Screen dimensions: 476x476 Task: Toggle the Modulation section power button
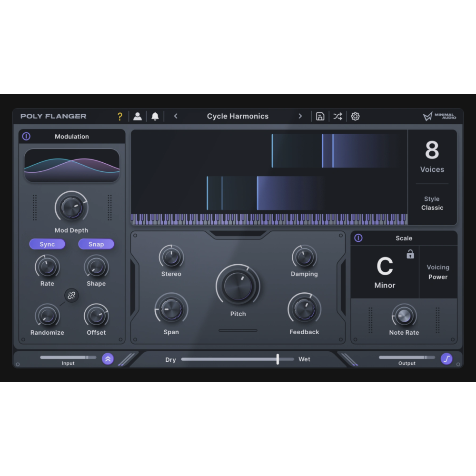tap(25, 137)
